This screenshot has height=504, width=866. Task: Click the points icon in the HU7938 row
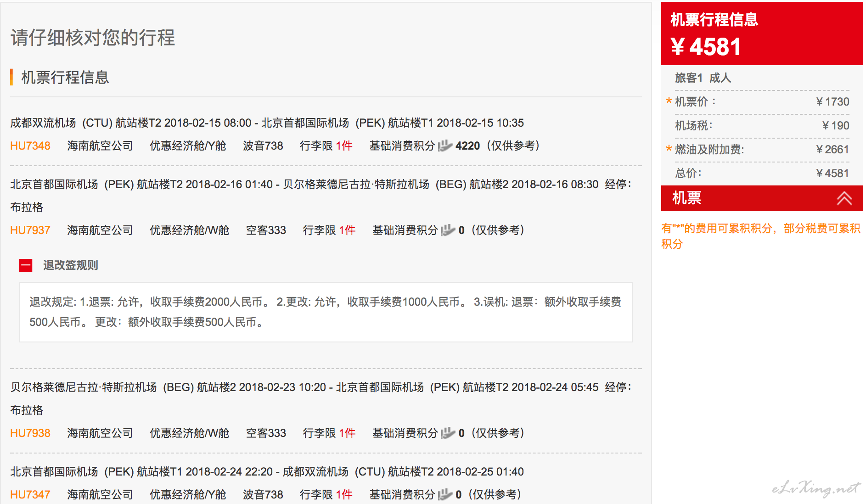447,433
